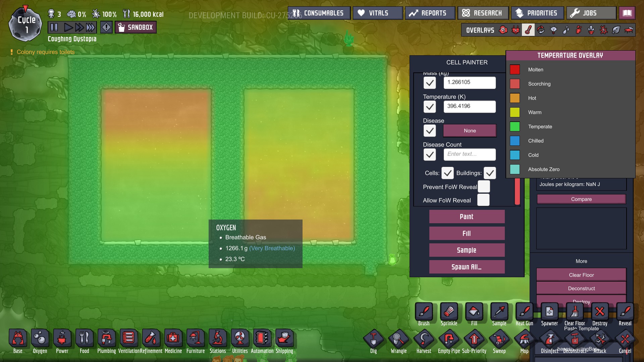This screenshot has height=362, width=644.
Task: Enable Prevent FoW Reveal checkbox
Action: point(484,187)
